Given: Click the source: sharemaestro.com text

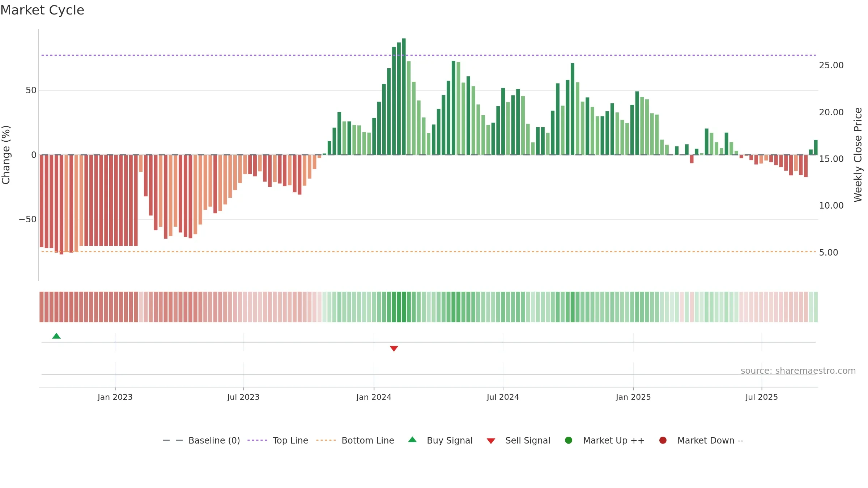Looking at the screenshot, I should tap(798, 371).
